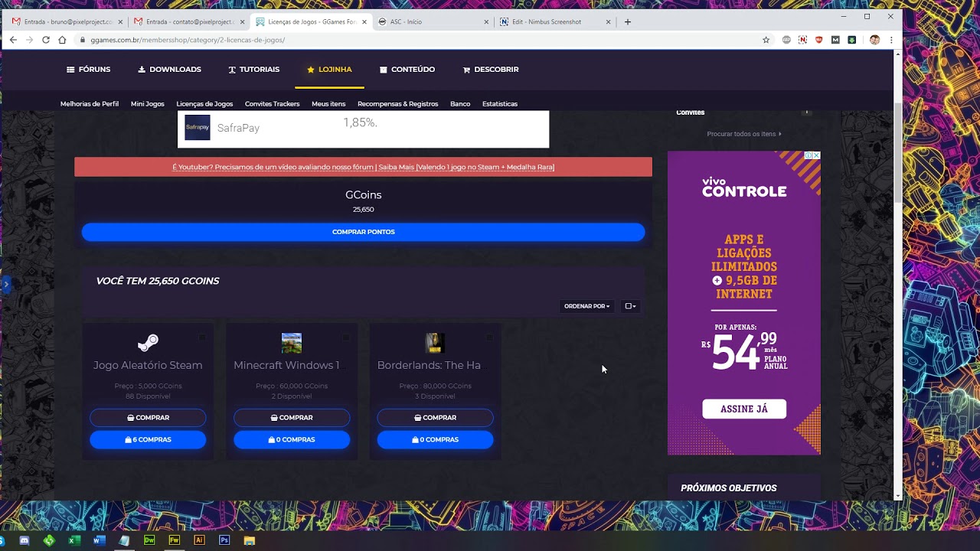This screenshot has width=980, height=551.
Task: Open the select-all checkbox dropdown beside Ordenar Por
Action: click(630, 306)
